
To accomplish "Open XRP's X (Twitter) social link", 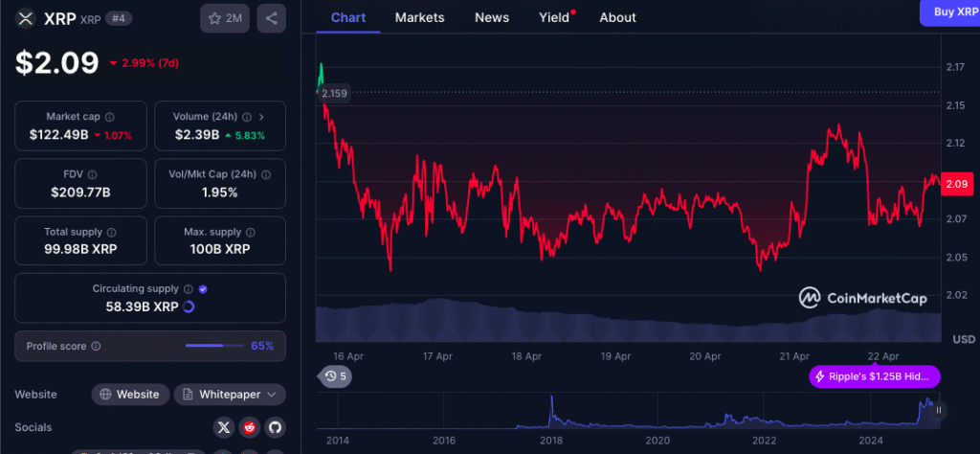I will tap(224, 428).
